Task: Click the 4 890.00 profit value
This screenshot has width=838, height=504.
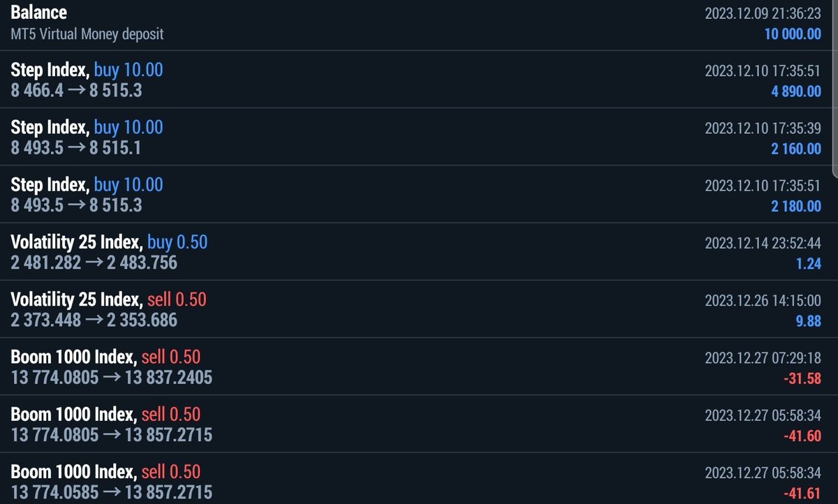Action: [x=796, y=91]
